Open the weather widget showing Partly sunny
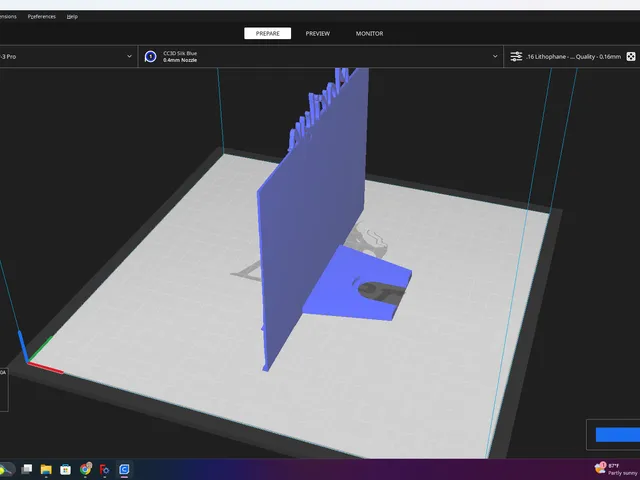 (617, 469)
